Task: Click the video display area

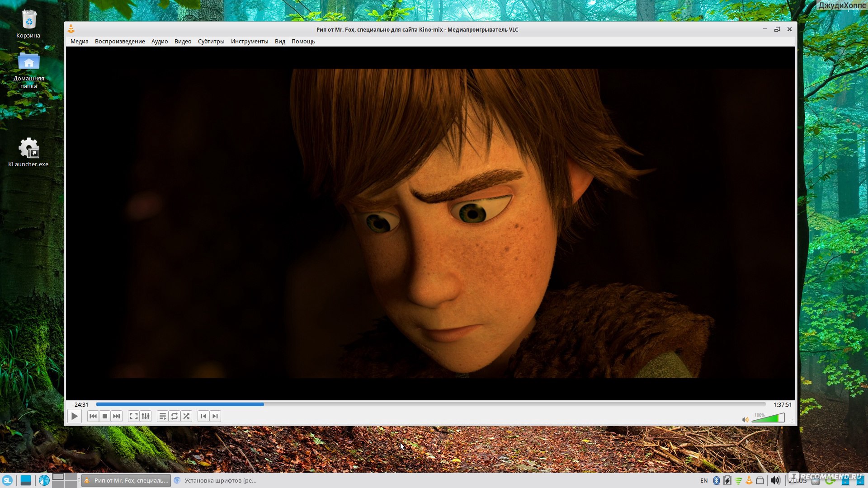Action: 430,223
